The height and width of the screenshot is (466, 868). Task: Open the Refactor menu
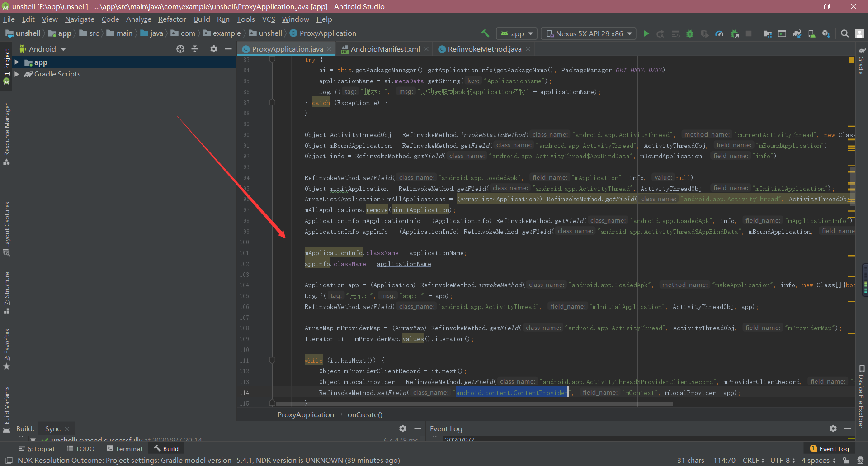click(172, 19)
